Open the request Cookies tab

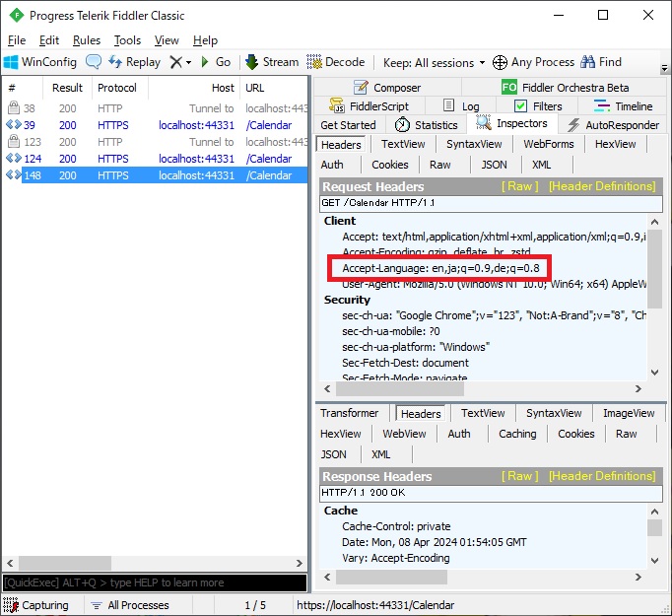[390, 165]
